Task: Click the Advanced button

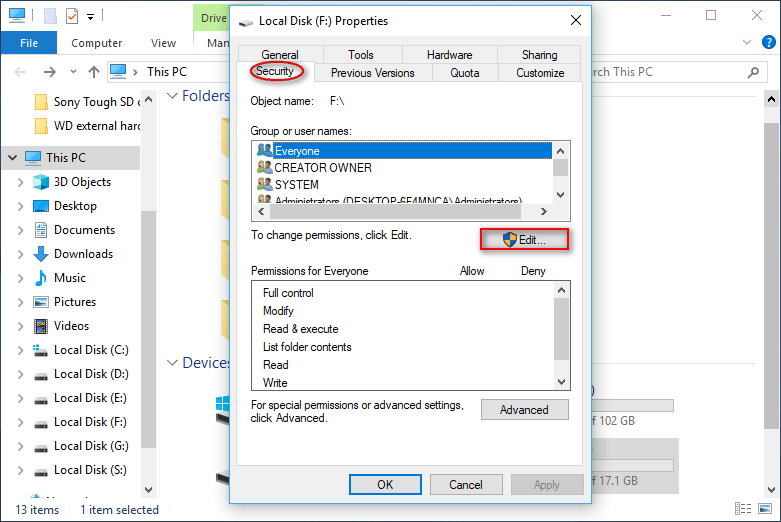Action: point(524,410)
